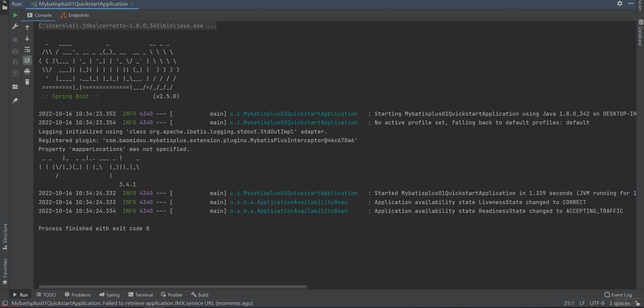Click the JMX service URL failure status message
This screenshot has width=644, height=308.
click(x=132, y=303)
